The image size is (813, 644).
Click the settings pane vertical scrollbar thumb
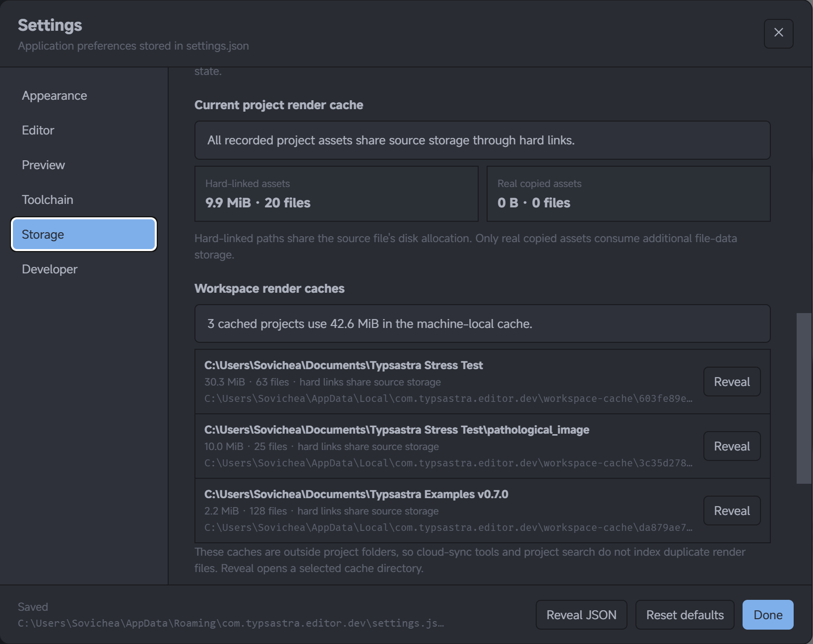click(804, 398)
